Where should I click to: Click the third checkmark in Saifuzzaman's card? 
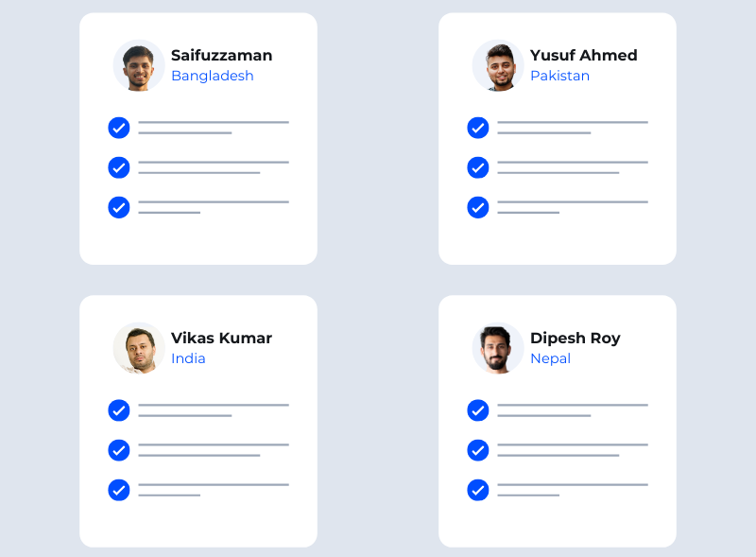point(119,207)
